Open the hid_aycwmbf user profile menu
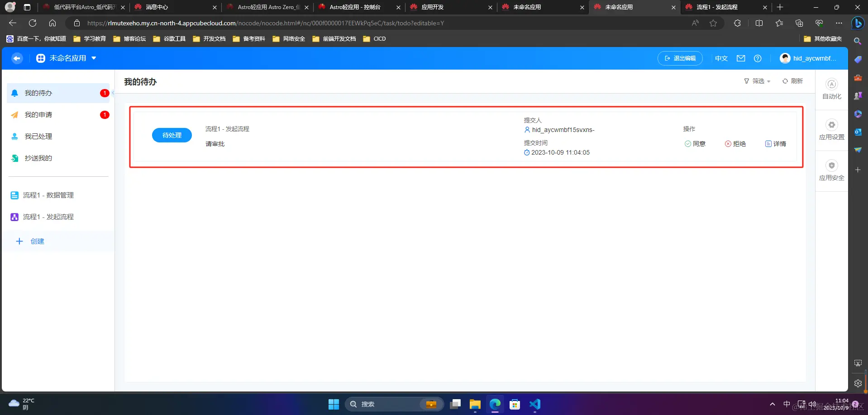 (808, 58)
